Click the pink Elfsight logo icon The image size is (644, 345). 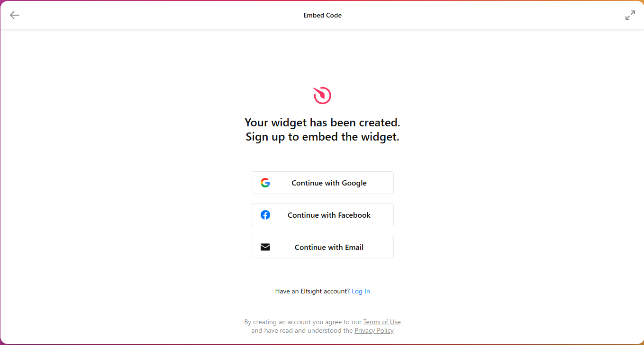tap(322, 96)
